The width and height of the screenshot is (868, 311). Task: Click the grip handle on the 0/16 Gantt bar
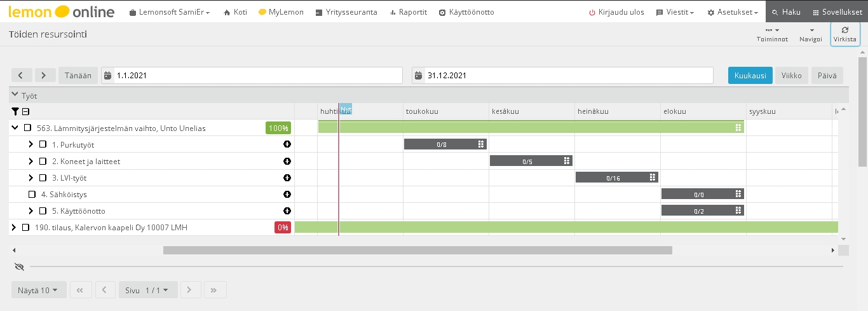tap(653, 177)
